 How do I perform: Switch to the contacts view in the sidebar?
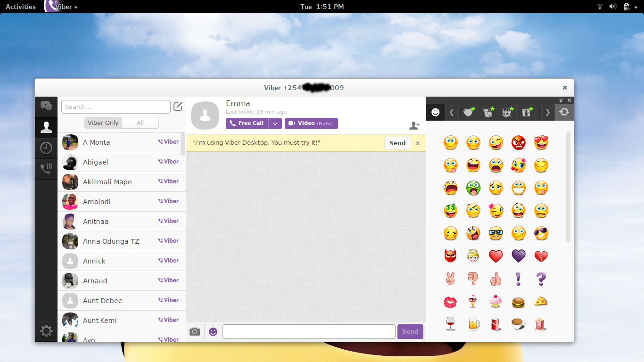coord(46,127)
